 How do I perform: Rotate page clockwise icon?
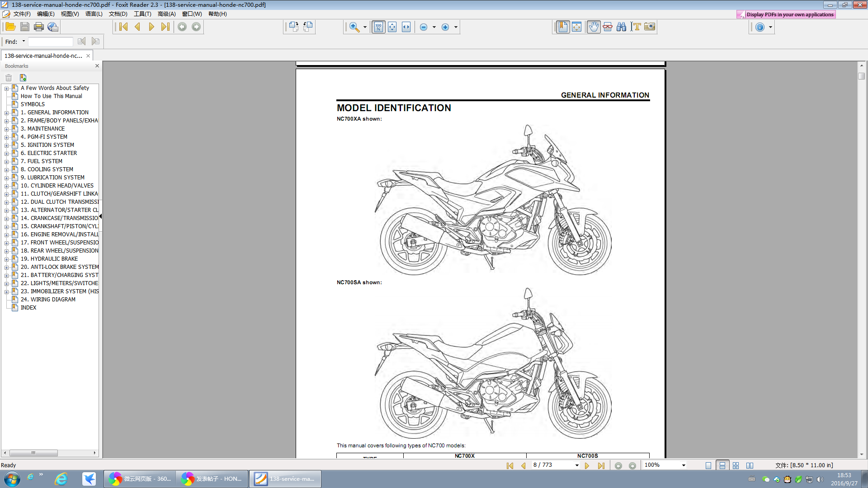(294, 27)
